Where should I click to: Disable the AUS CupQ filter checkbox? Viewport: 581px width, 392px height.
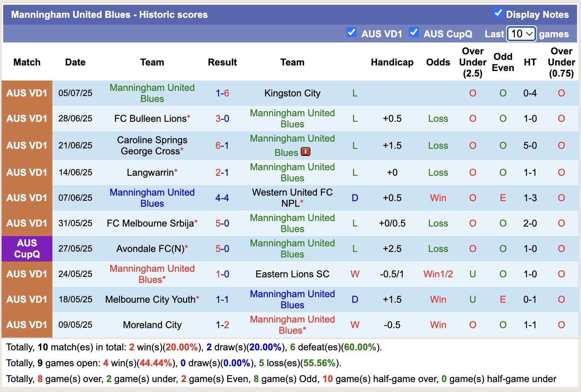[x=414, y=33]
